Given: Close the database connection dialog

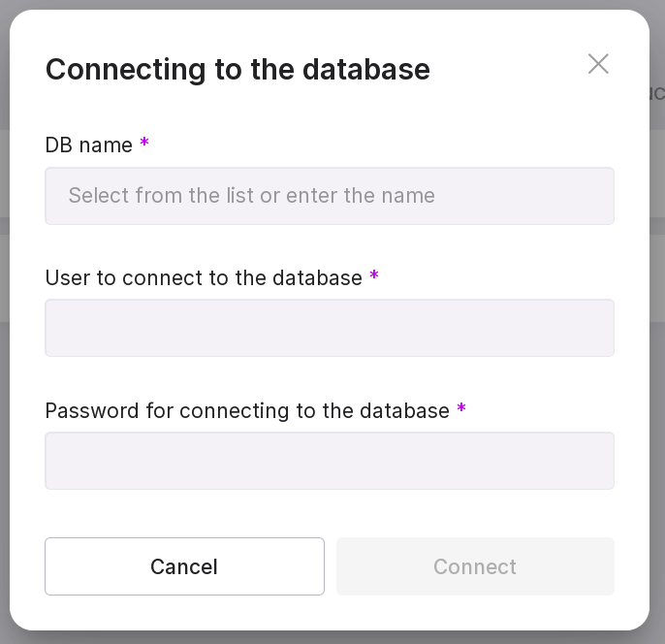Looking at the screenshot, I should tap(598, 64).
